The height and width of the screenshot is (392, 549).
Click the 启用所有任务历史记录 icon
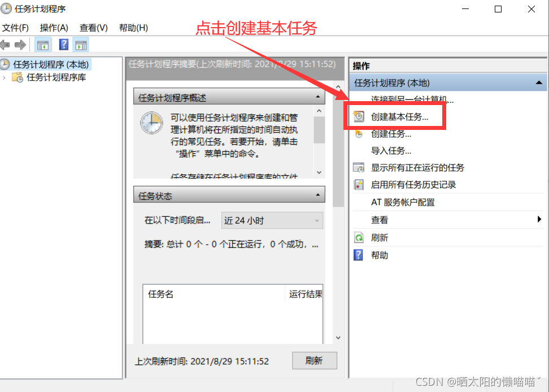point(359,185)
